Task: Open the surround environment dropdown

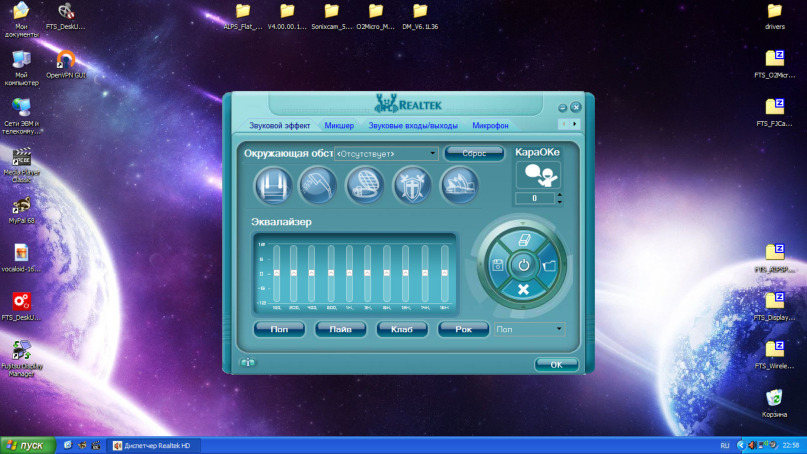Action: pos(433,154)
